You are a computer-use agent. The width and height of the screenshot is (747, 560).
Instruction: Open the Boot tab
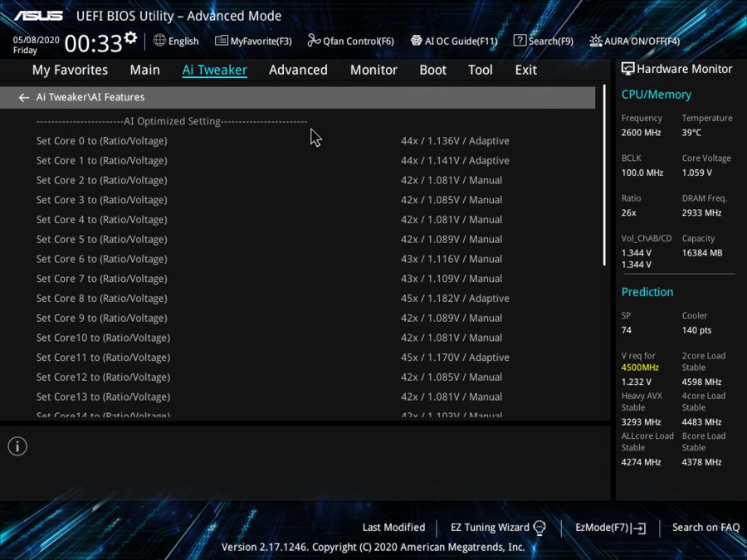point(432,70)
